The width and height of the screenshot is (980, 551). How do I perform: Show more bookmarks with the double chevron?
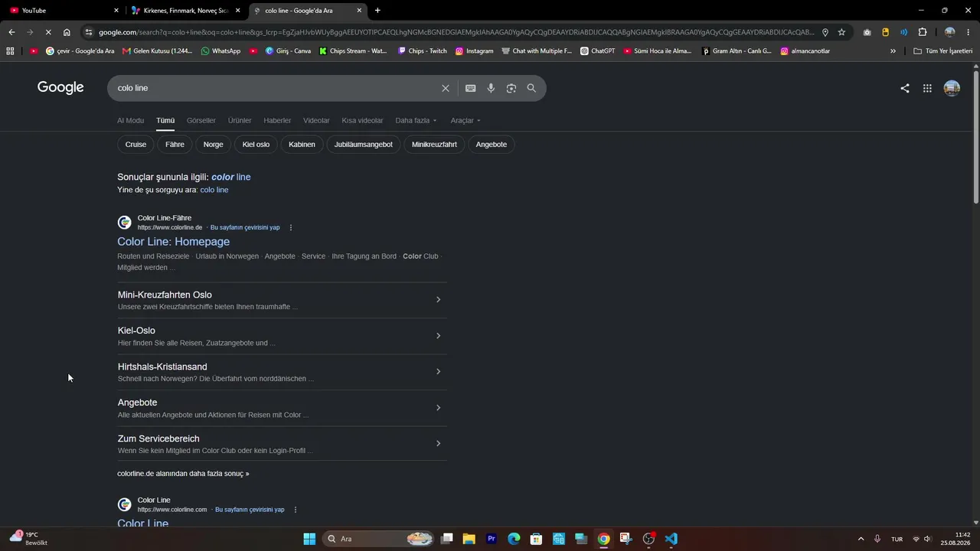893,51
